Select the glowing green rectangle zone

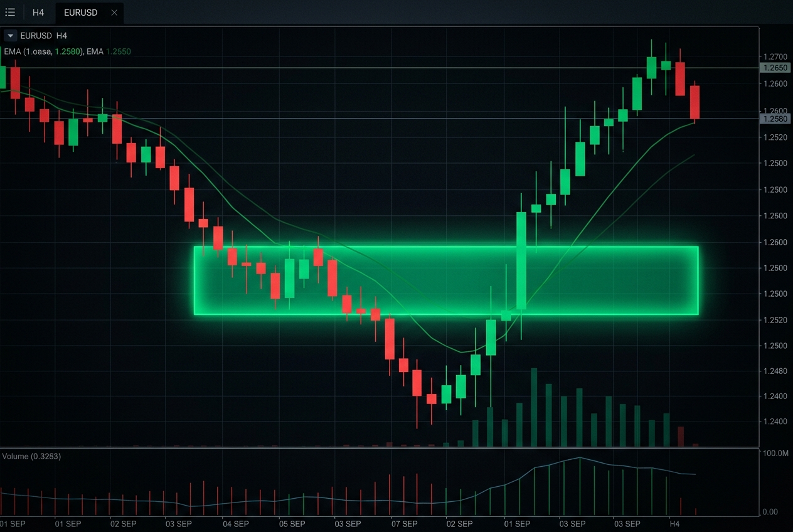(x=446, y=280)
